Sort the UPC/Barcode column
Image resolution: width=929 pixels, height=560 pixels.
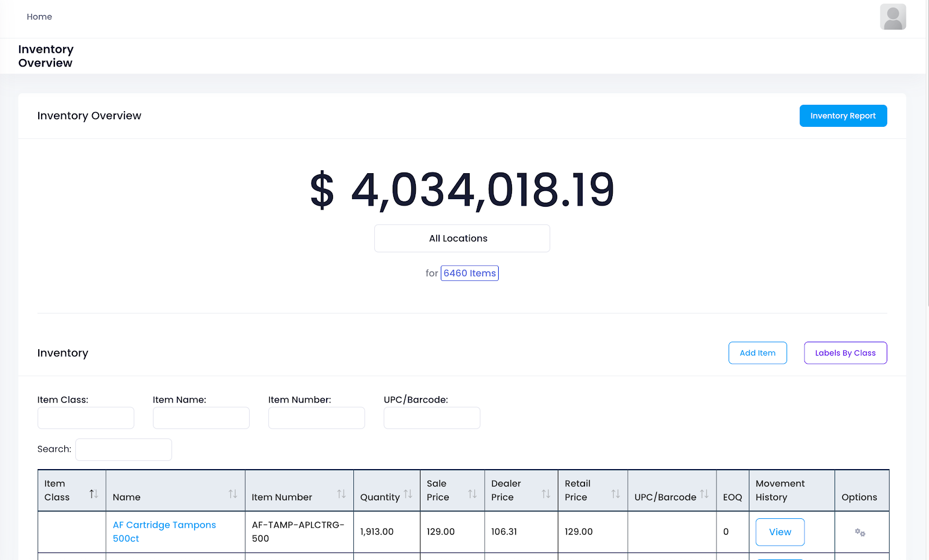[705, 494]
